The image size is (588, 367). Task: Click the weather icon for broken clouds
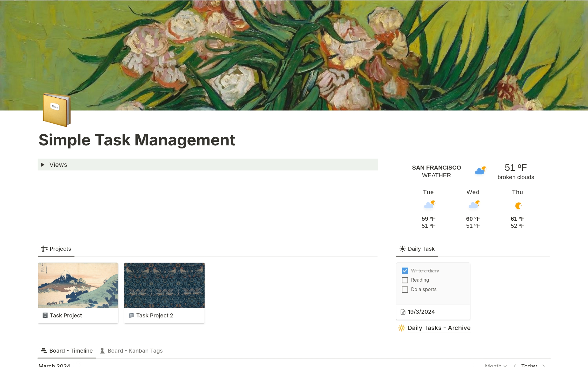(480, 170)
